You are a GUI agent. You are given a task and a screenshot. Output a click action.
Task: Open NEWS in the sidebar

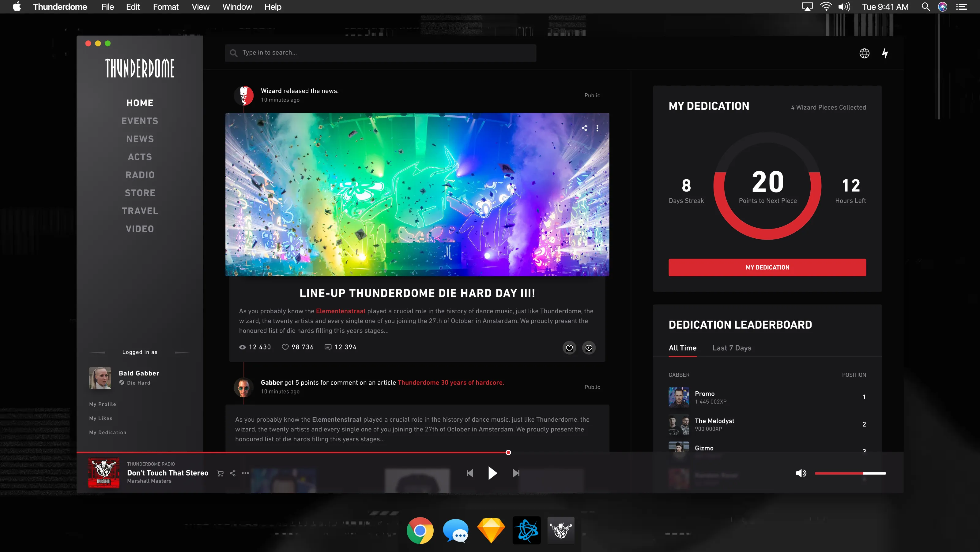140,139
